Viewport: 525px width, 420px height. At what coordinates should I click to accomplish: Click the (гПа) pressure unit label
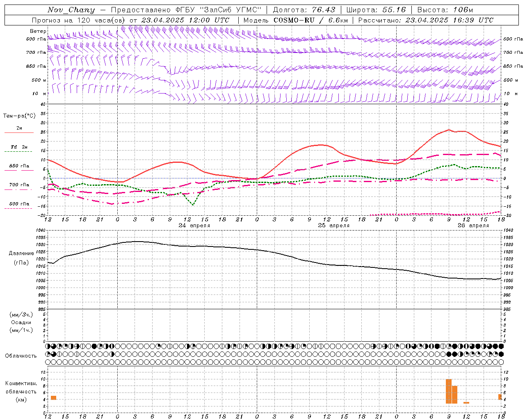point(21,262)
